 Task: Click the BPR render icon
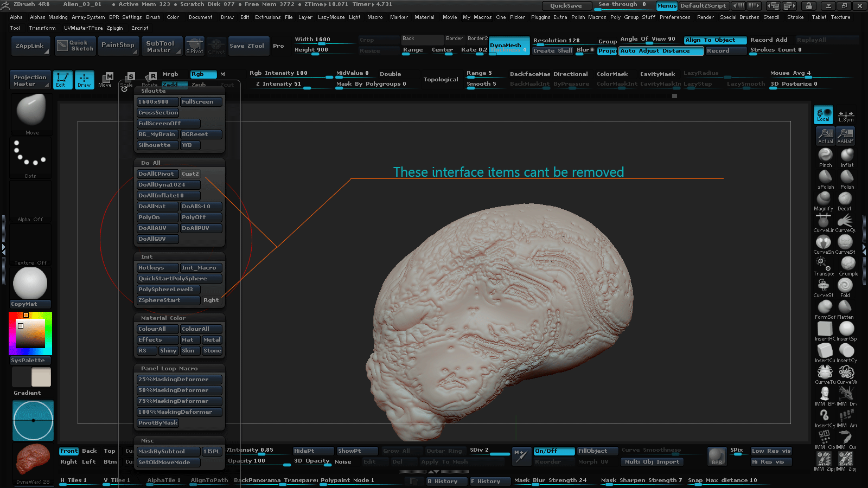pos(717,457)
